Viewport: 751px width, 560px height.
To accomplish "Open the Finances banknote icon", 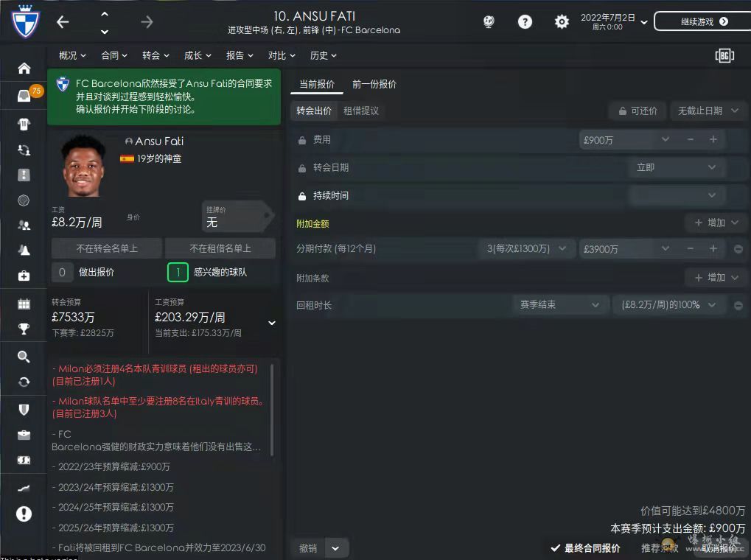I will [x=24, y=460].
